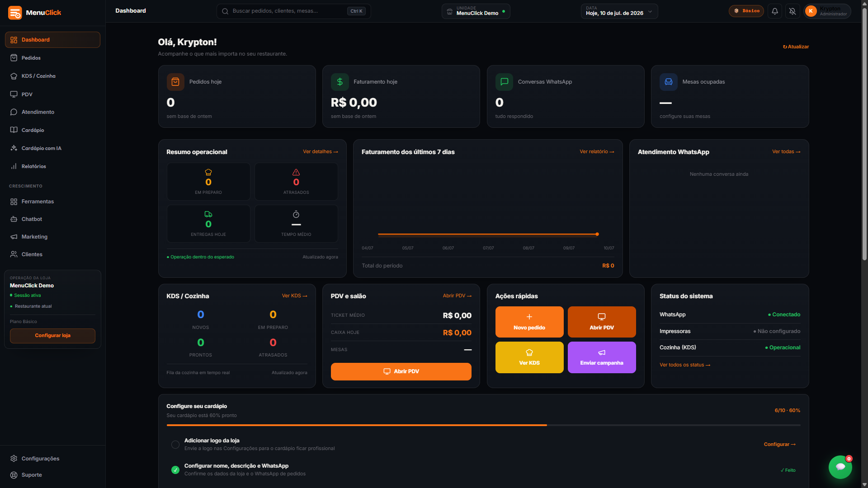
Task: Click the Mesas ocupadas armchair icon
Action: (669, 82)
